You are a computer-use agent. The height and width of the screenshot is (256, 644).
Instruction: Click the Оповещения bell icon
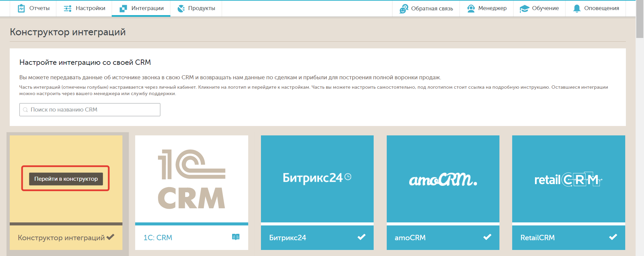click(577, 8)
